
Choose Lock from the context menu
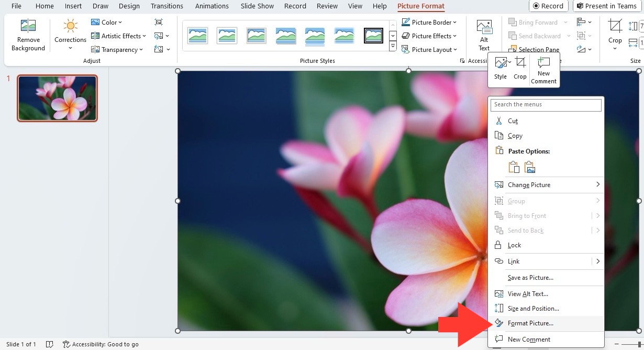click(x=546, y=245)
